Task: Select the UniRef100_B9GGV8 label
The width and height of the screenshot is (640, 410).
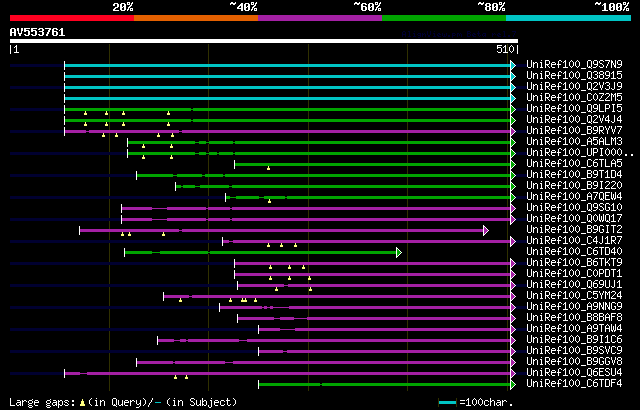Action: coord(574,362)
